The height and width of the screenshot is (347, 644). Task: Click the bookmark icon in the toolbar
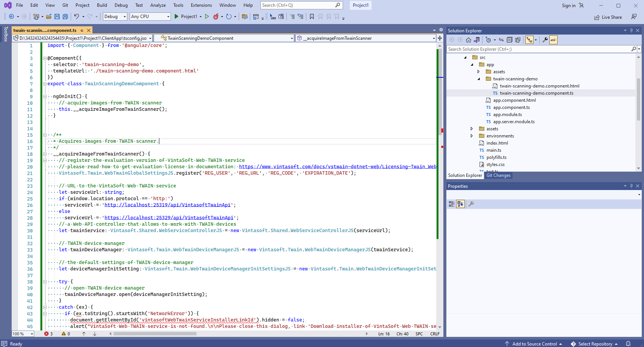coord(311,17)
